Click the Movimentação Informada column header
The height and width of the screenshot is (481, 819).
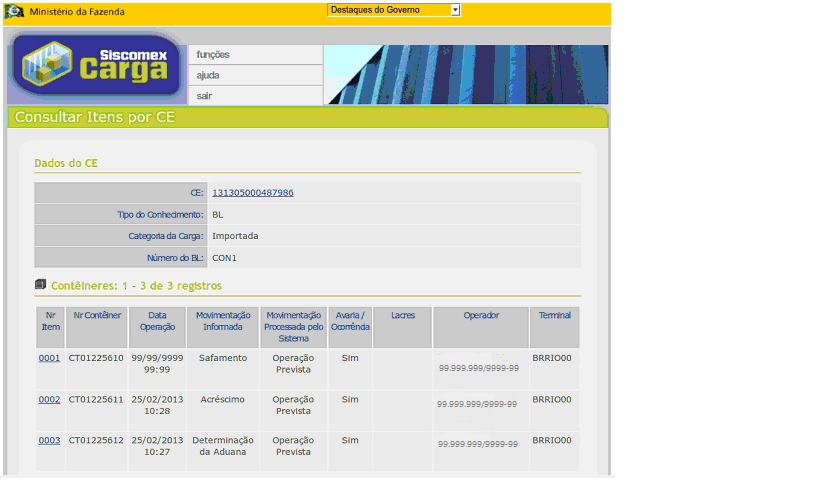(223, 327)
